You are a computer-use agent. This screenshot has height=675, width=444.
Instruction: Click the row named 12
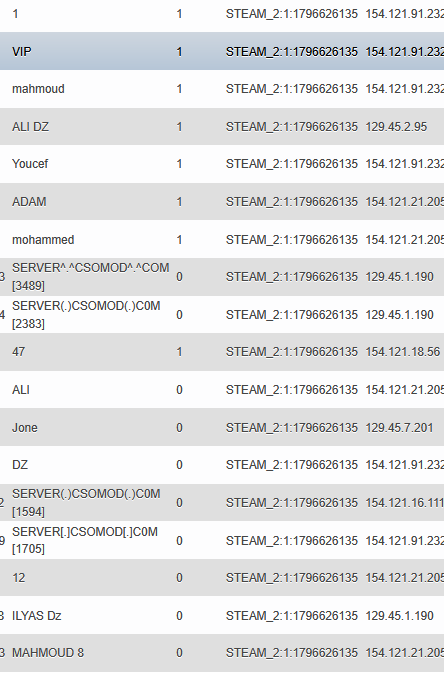[222, 578]
